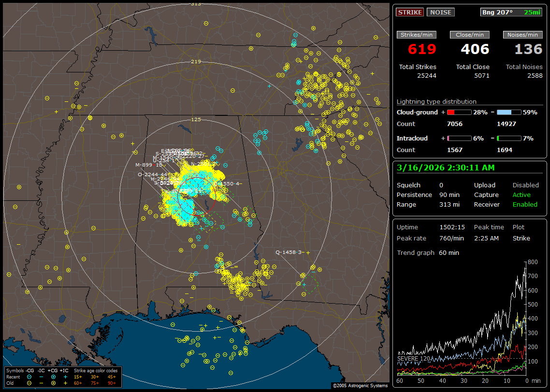
Task: Click the positive intracloud pink bar
Action: click(x=459, y=138)
